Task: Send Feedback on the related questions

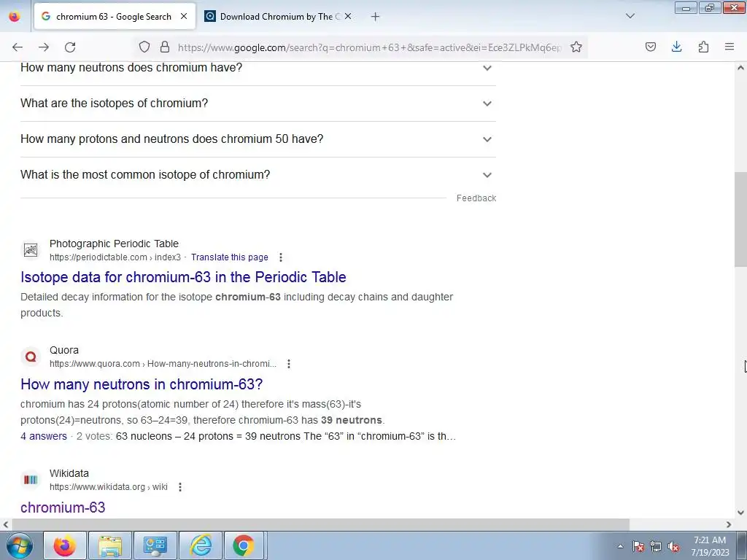Action: pos(476,198)
